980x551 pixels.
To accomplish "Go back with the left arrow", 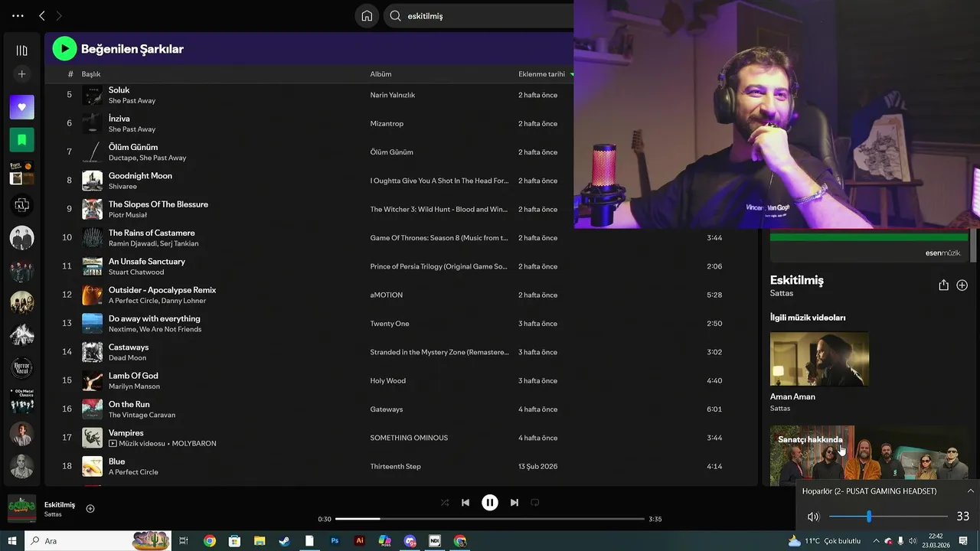I will click(x=42, y=16).
